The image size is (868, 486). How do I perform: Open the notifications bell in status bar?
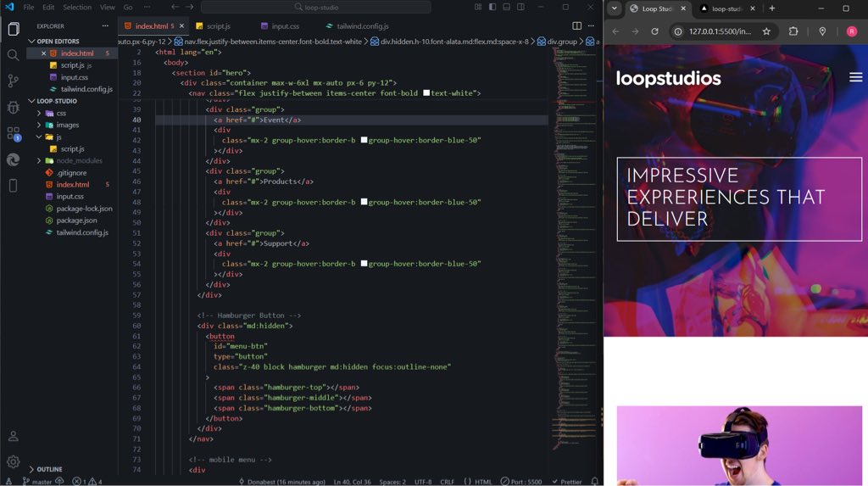(594, 482)
